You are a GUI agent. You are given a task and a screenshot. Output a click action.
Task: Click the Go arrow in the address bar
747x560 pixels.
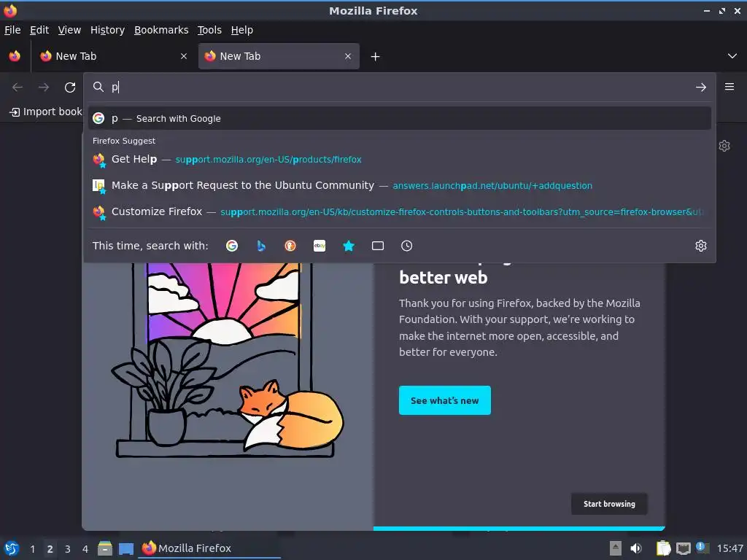pos(701,87)
